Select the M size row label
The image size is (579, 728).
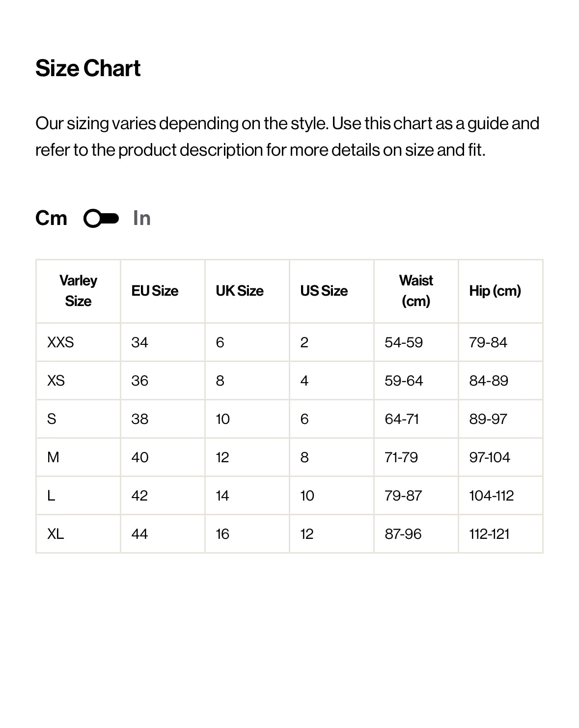[x=53, y=457]
